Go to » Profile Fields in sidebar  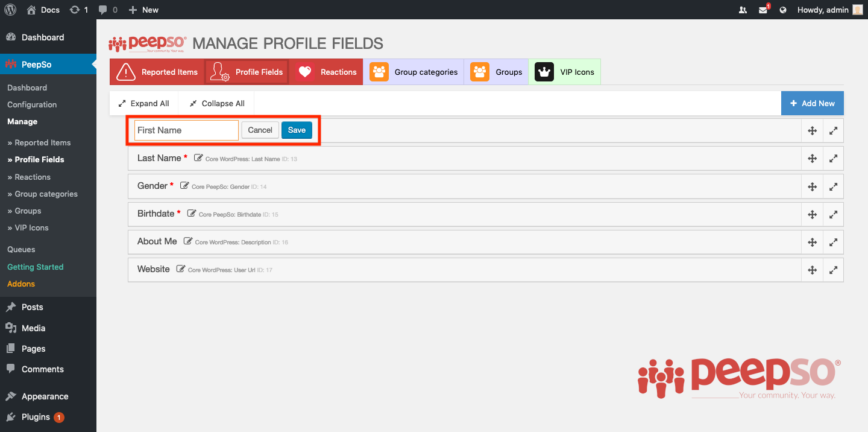coord(36,159)
